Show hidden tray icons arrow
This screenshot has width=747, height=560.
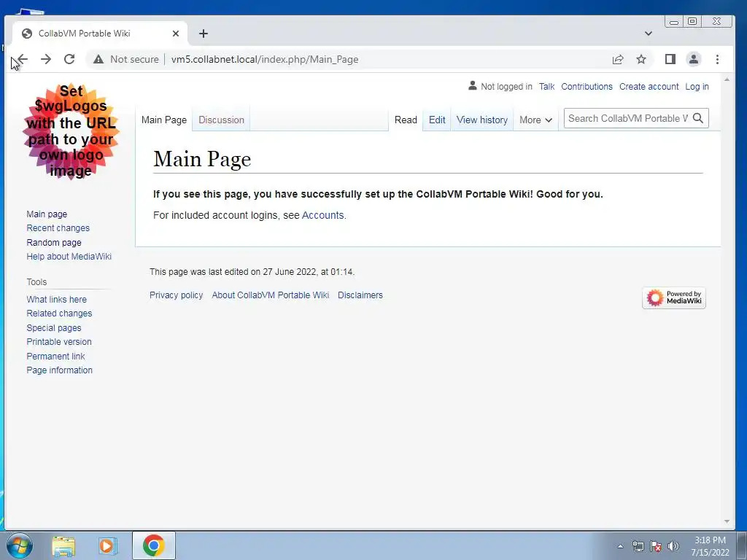pyautogui.click(x=620, y=546)
